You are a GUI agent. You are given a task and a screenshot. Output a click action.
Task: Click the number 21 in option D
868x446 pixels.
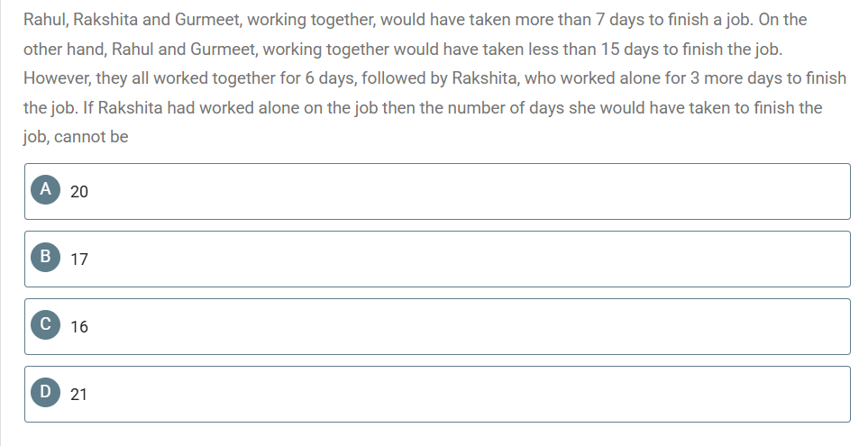pos(78,394)
